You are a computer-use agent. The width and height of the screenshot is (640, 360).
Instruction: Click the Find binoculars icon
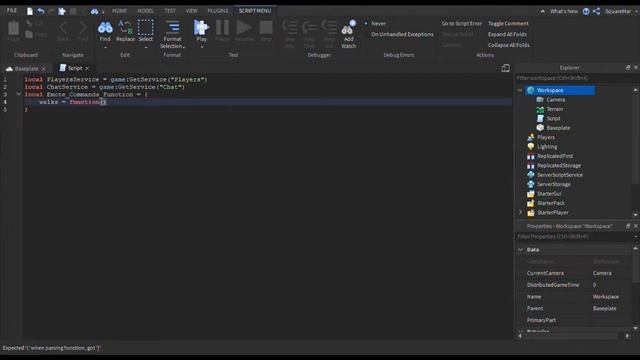click(105, 28)
